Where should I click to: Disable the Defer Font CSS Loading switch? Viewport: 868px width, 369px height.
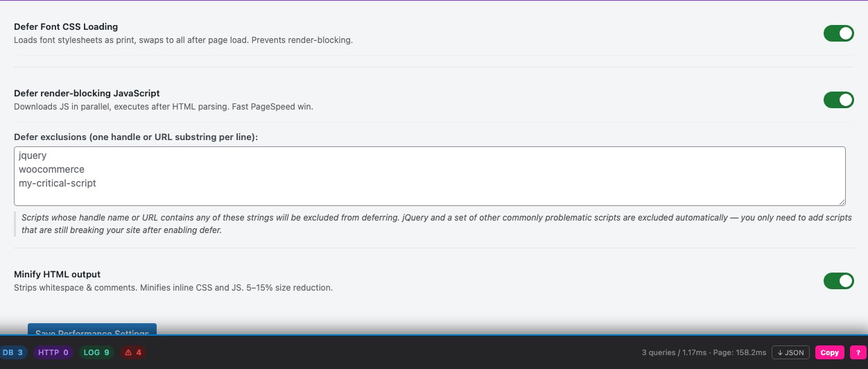[838, 33]
